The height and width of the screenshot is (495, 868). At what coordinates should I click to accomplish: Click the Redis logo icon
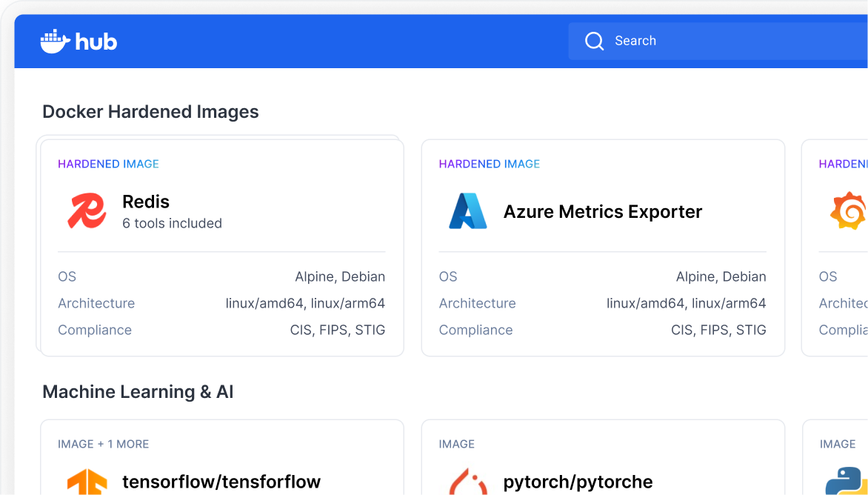(x=87, y=211)
